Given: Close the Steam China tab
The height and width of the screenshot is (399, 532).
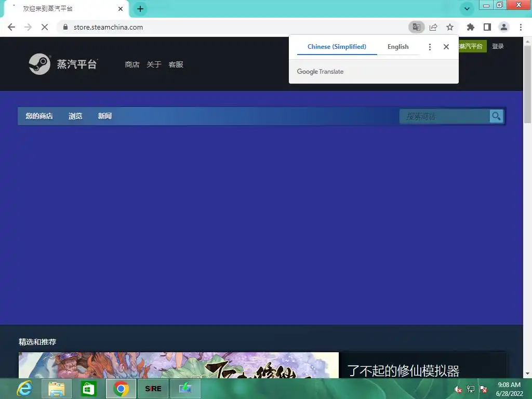Looking at the screenshot, I should point(121,9).
